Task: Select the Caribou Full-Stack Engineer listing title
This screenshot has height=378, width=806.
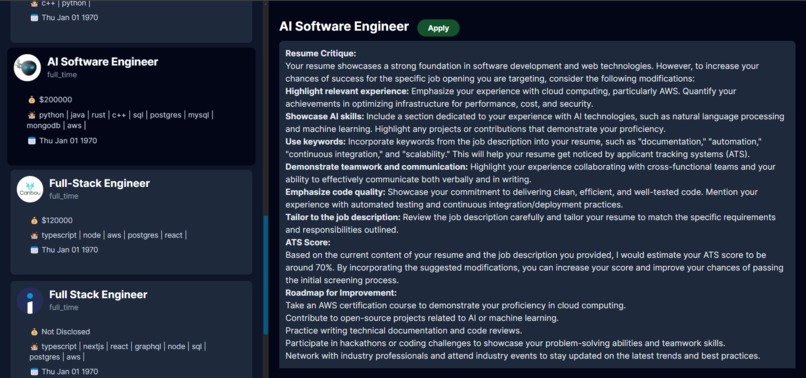Action: click(x=100, y=183)
